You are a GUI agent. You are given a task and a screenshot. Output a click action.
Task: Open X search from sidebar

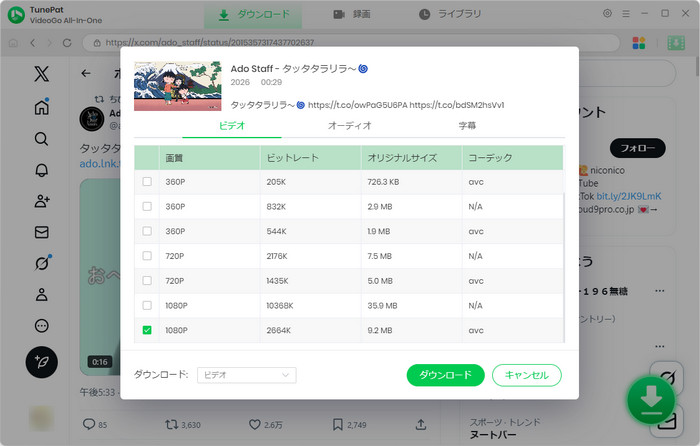(42, 139)
